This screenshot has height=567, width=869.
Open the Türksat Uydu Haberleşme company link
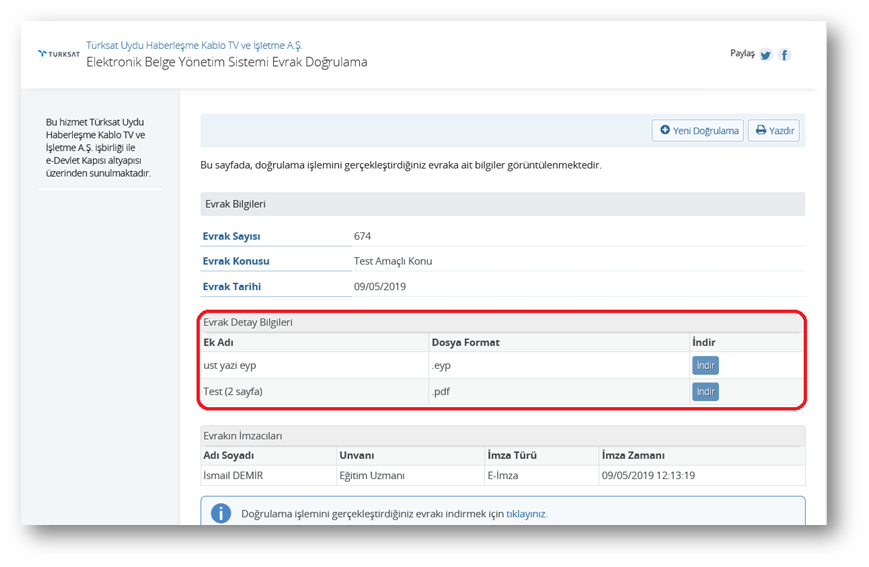pyautogui.click(x=194, y=45)
